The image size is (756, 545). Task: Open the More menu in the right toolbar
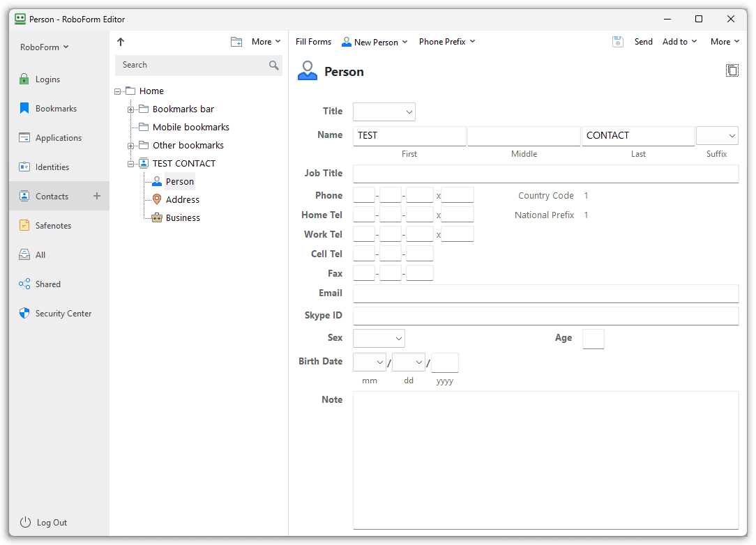(725, 42)
